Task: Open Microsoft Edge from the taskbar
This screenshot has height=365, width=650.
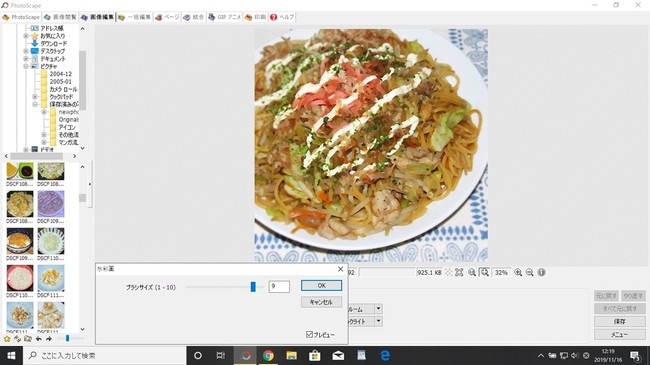Action: coord(385,356)
